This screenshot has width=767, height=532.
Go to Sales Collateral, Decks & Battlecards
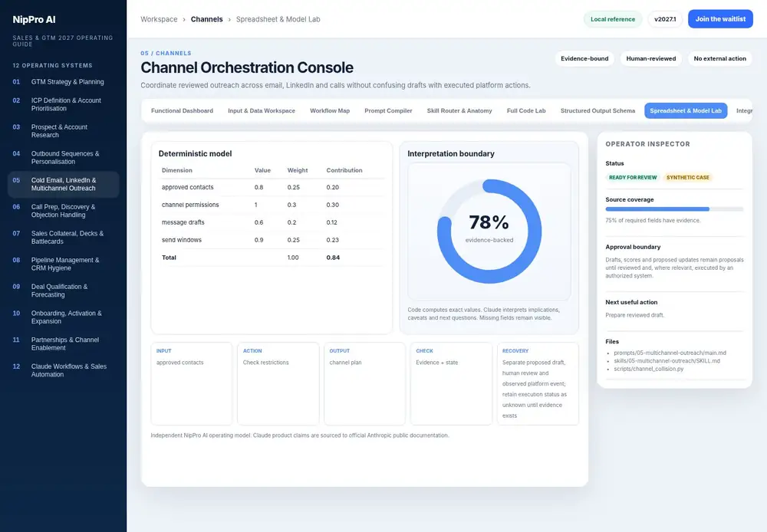[63, 237]
